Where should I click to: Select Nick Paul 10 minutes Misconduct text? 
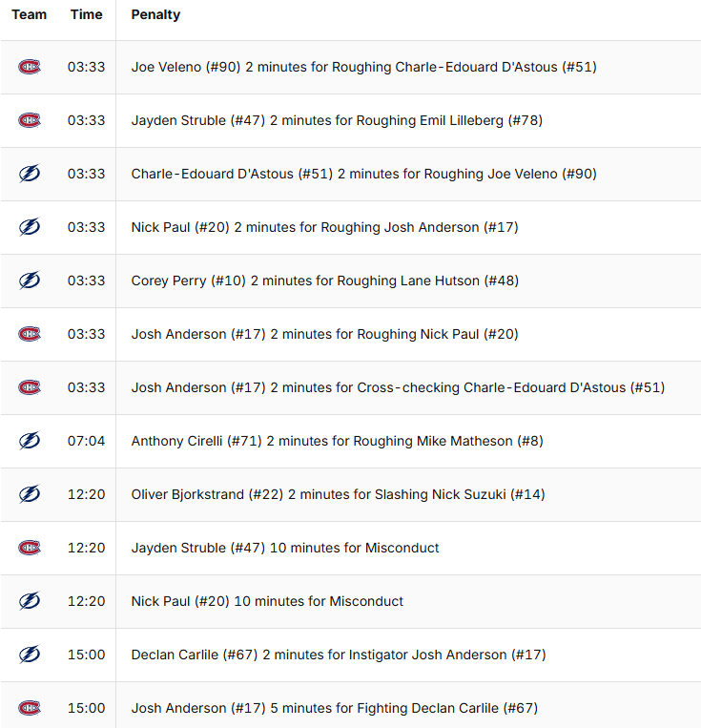click(x=267, y=601)
